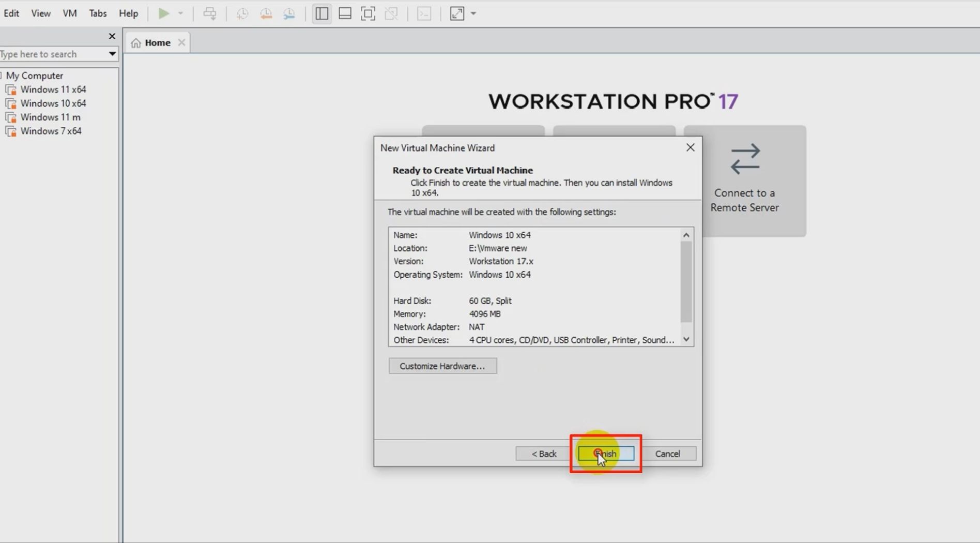
Task: Open the Help menu
Action: click(129, 13)
